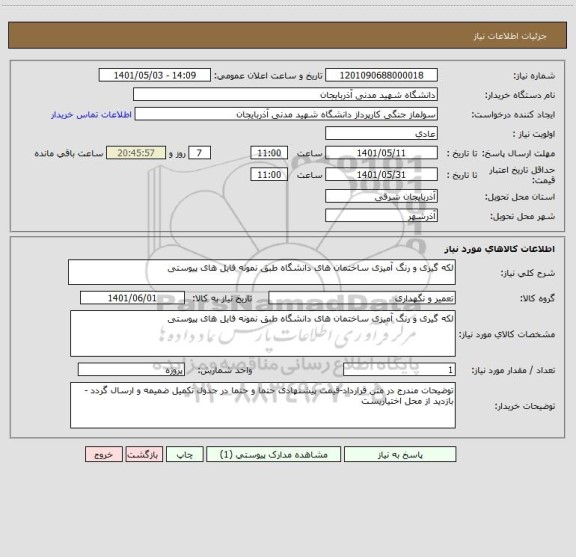This screenshot has height=557, width=576.
Task: Click the پاسخ به نیاز button
Action: pos(400,454)
